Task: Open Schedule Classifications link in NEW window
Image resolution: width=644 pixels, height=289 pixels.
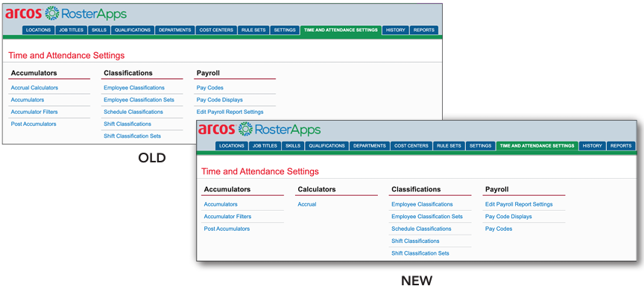Action: click(421, 229)
